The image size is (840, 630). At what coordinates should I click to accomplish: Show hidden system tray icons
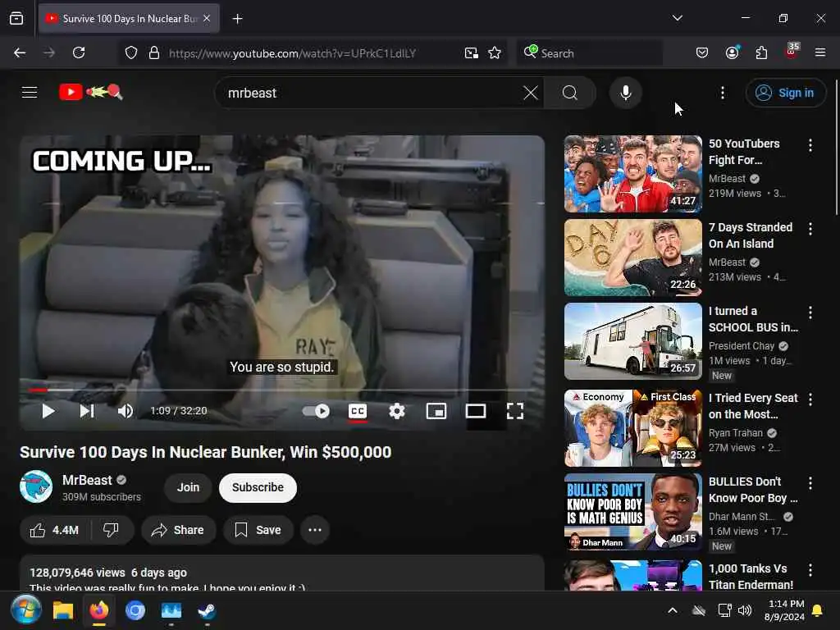click(673, 610)
